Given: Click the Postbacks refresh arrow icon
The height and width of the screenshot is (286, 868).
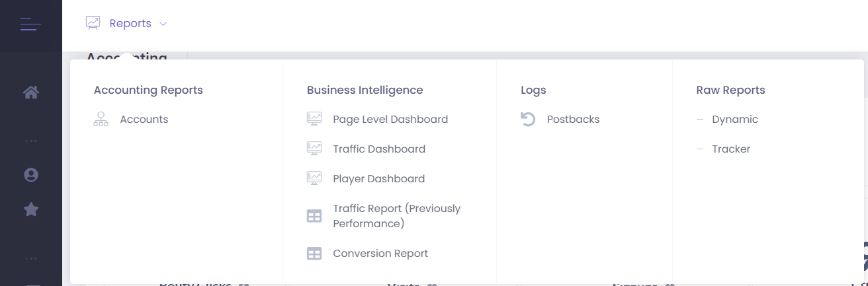Looking at the screenshot, I should click(528, 120).
